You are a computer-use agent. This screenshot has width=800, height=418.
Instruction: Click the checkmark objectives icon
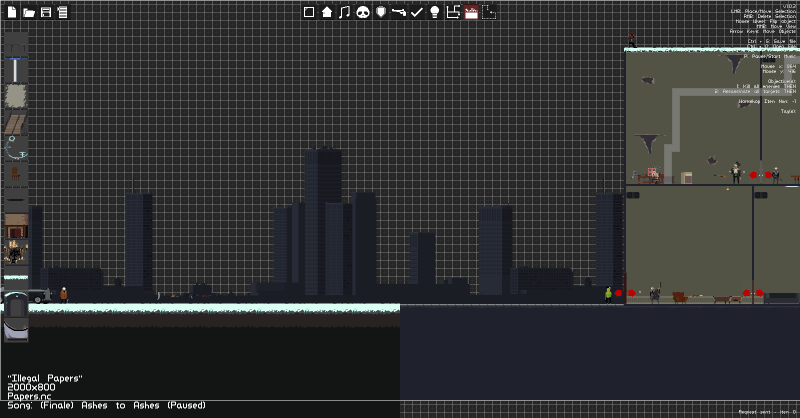(416, 12)
